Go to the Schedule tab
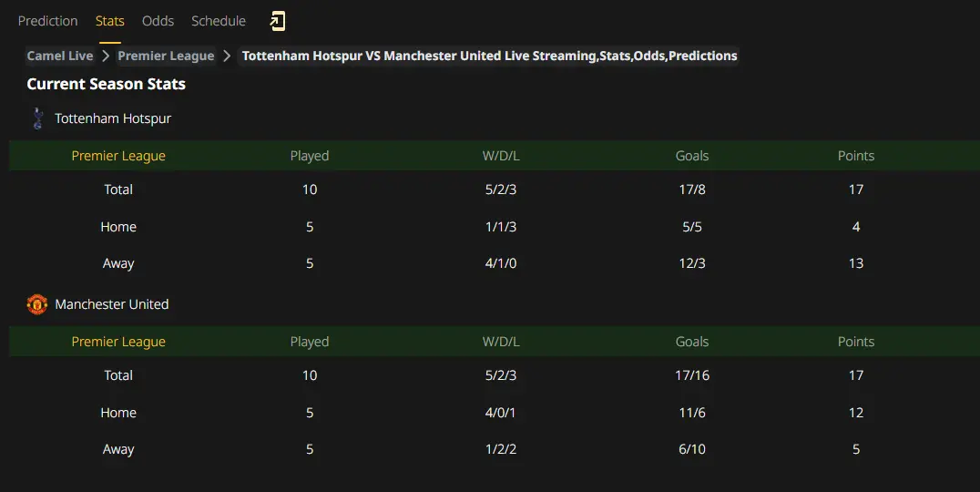This screenshot has width=980, height=492. coord(219,21)
